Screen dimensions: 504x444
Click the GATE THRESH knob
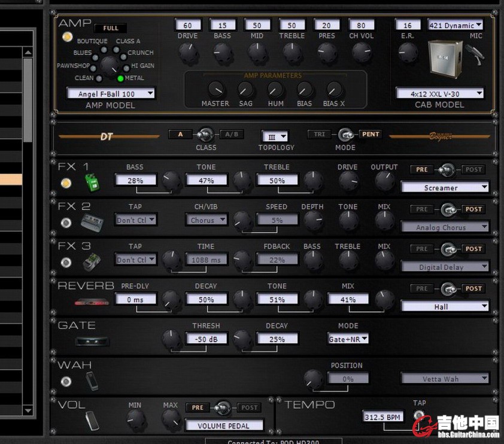(171, 339)
